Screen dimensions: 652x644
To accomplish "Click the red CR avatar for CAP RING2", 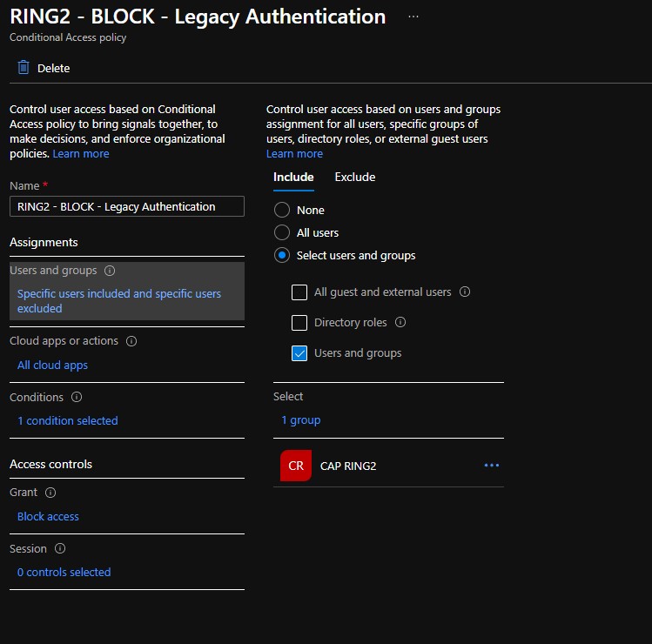I will coord(296,466).
